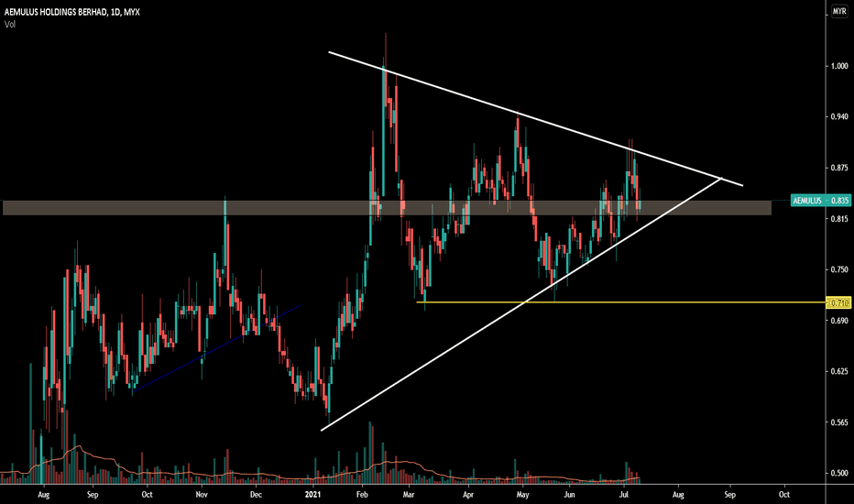Click the Sep 2021 date label
The height and width of the screenshot is (504, 854).
coord(729,495)
